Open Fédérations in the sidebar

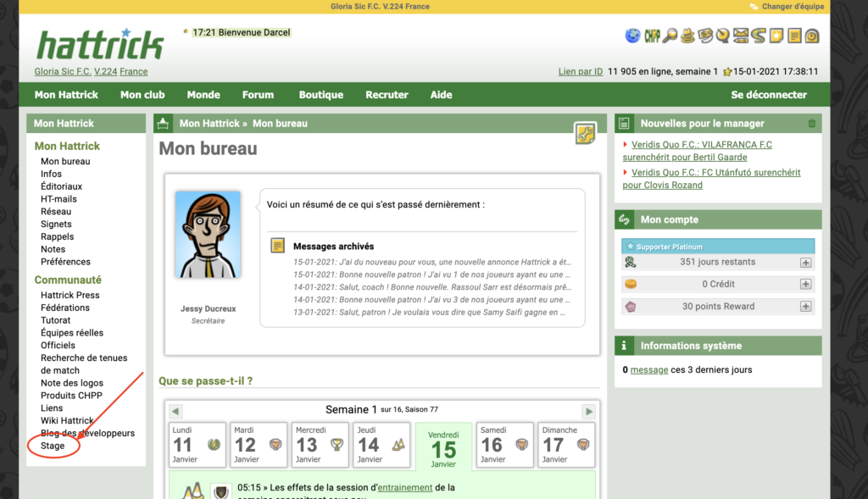pos(64,308)
